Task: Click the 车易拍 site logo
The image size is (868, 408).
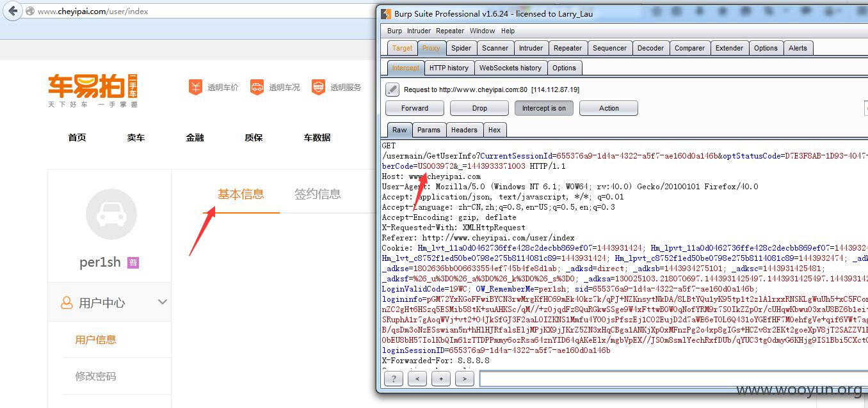Action: (93, 90)
